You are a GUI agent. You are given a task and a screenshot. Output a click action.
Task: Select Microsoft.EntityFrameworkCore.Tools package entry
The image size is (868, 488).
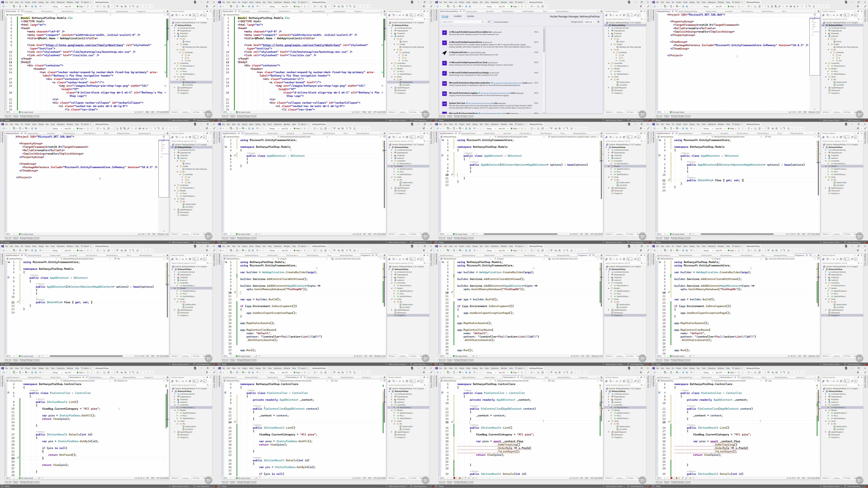click(x=469, y=63)
